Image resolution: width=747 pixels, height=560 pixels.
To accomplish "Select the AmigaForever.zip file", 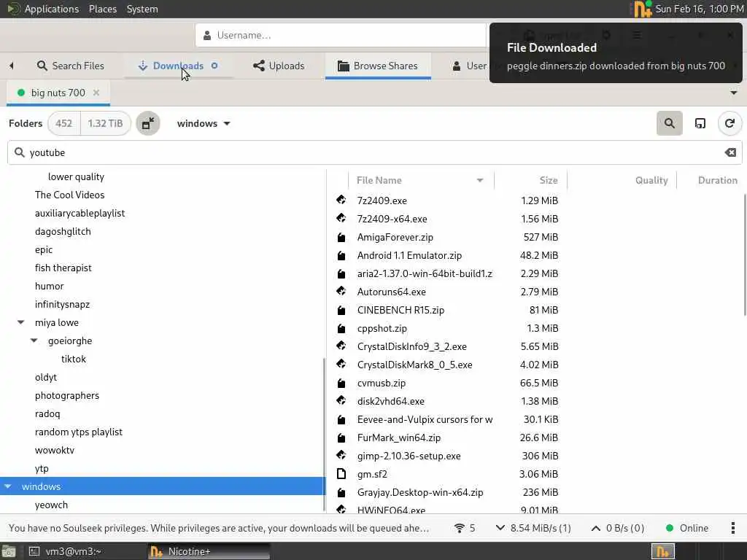I will pos(395,237).
